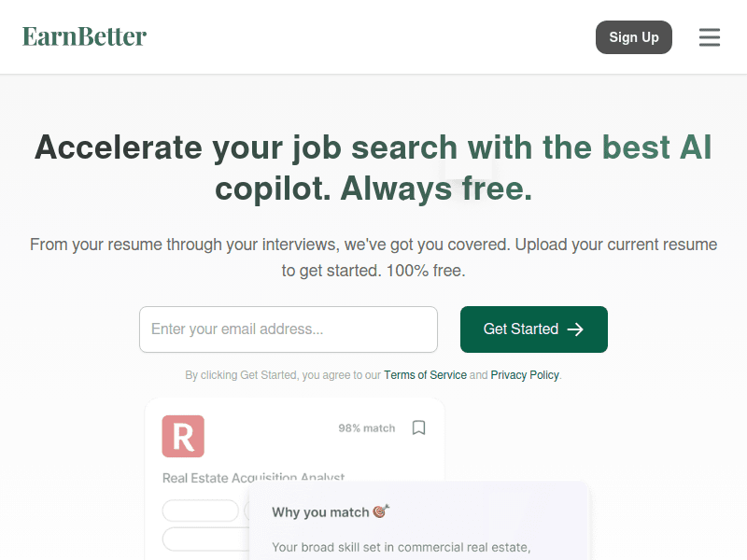Open the Terms of Service link

(x=425, y=375)
